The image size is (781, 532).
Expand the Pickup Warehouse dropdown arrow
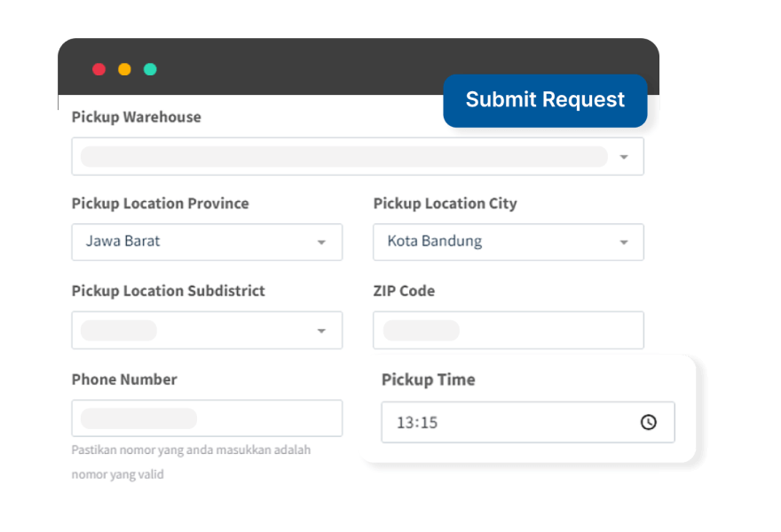(x=624, y=157)
